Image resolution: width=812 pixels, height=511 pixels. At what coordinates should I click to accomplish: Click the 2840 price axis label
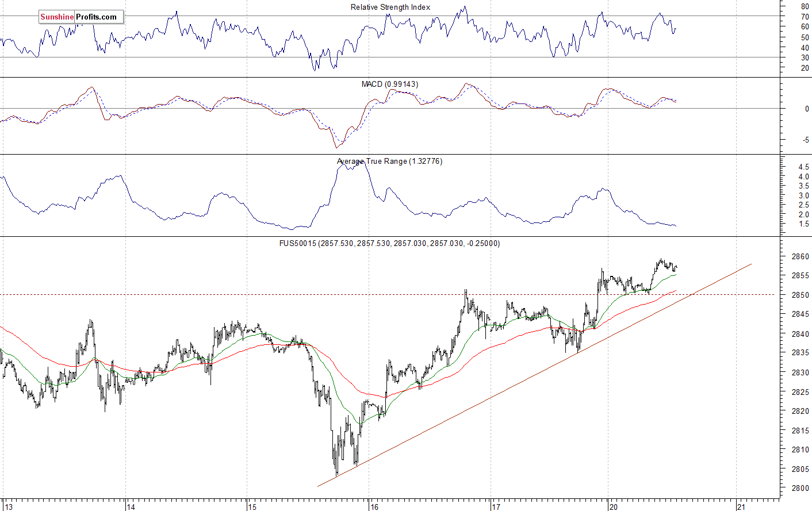click(800, 333)
